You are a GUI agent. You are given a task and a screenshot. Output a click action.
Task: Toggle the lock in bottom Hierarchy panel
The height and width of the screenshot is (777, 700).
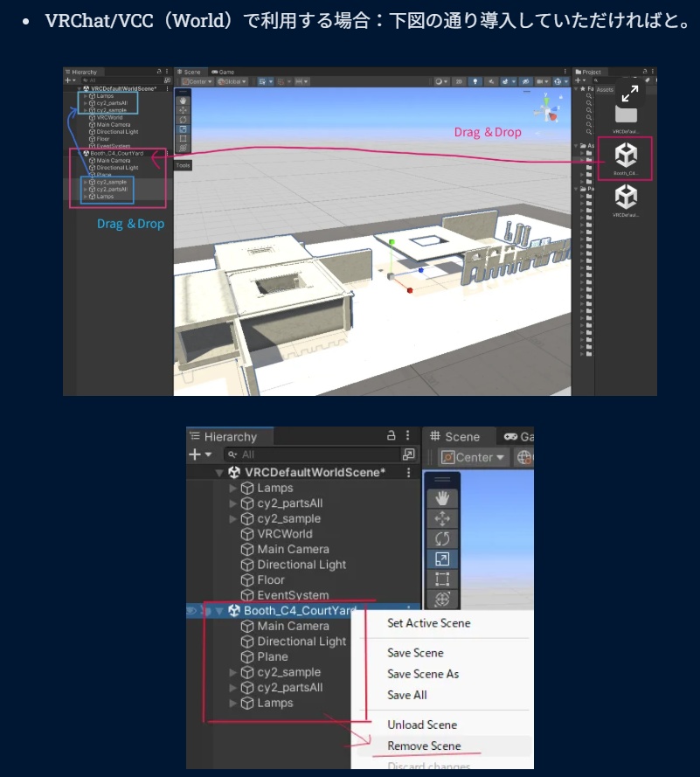tap(391, 435)
